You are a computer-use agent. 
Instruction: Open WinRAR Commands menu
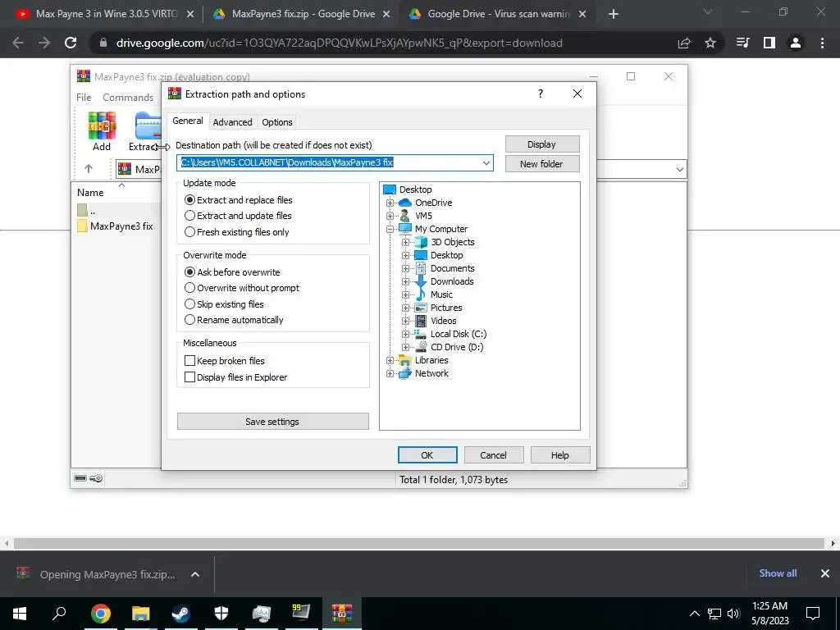pos(128,98)
